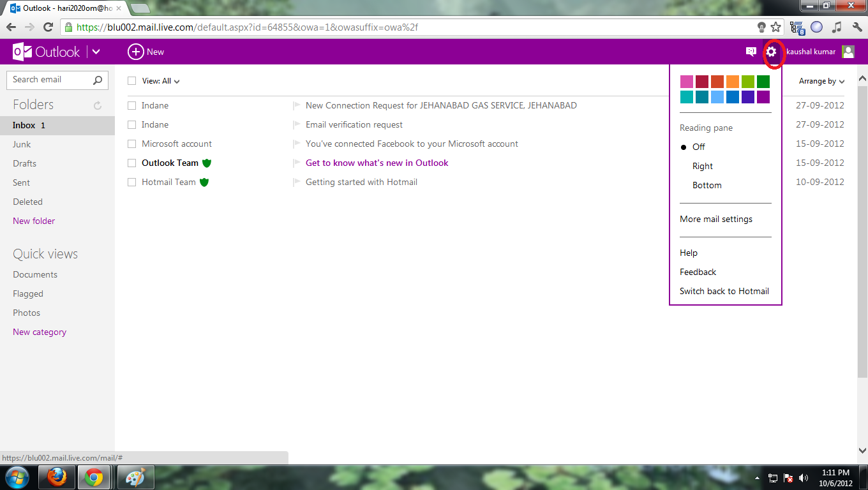Viewport: 868px width, 490px height.
Task: Flag the Facebook connected message
Action: (x=297, y=144)
